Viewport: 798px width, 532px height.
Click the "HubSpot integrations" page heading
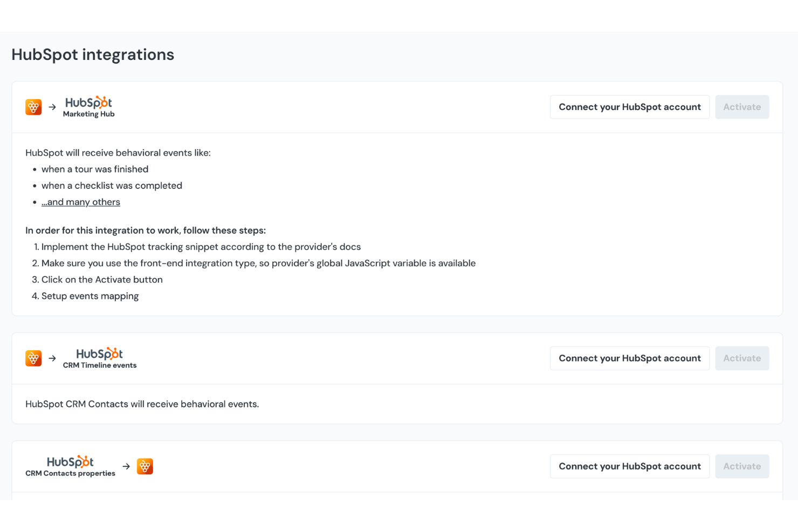click(x=93, y=55)
